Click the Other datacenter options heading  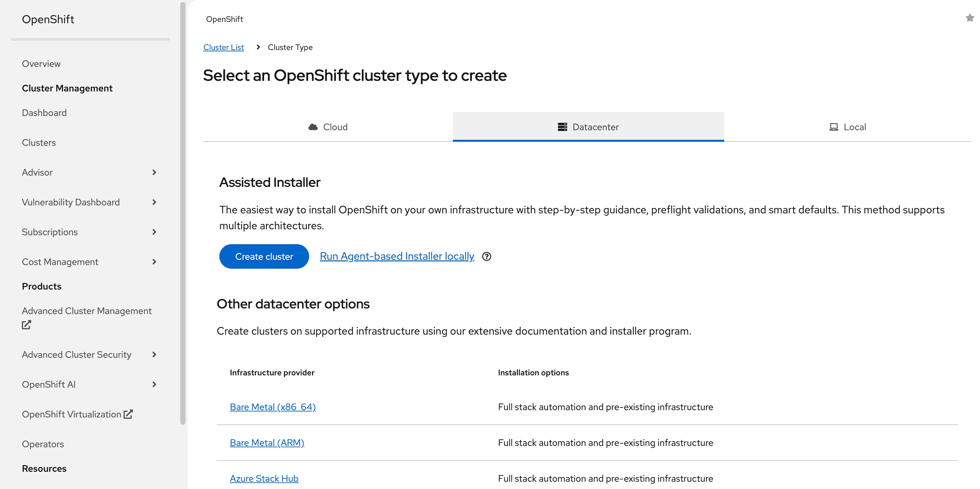coord(293,304)
